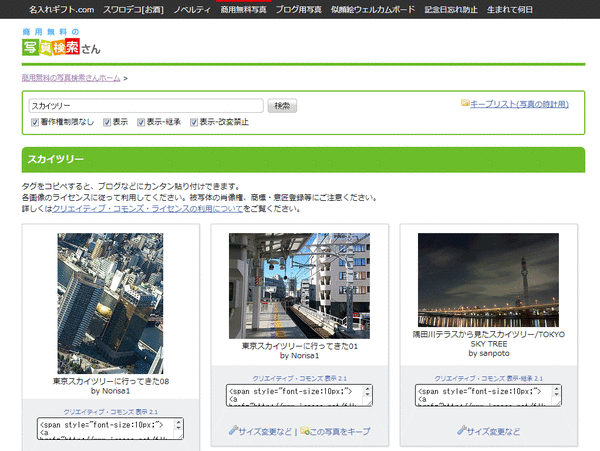Screen dimensions: 600x451
Task: Click title text 東京スカイツリーに行ってきた01
Action: point(300,346)
